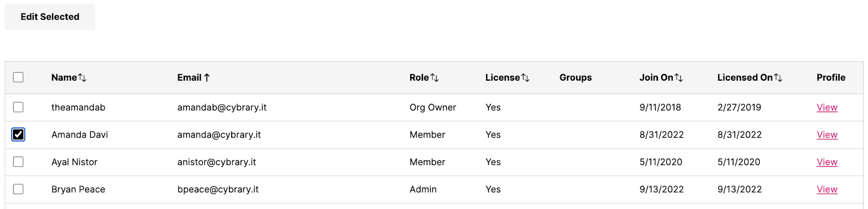Toggle the select-all header checkbox
868x209 pixels.
tap(18, 77)
